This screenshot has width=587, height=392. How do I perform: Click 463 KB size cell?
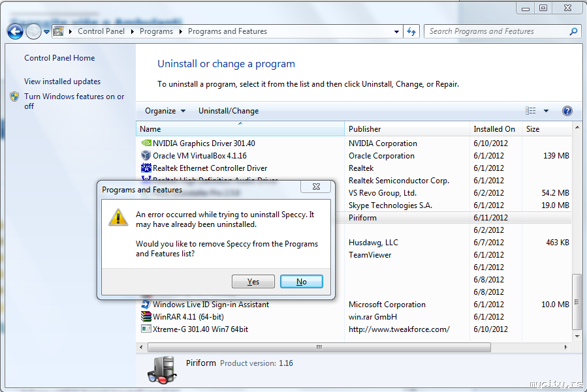coord(558,243)
